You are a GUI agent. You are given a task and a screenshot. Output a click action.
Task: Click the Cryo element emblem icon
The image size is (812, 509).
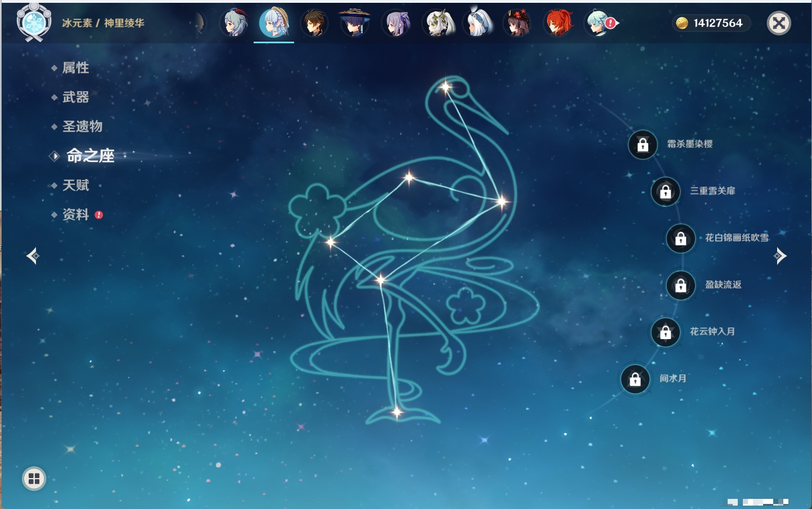(34, 22)
